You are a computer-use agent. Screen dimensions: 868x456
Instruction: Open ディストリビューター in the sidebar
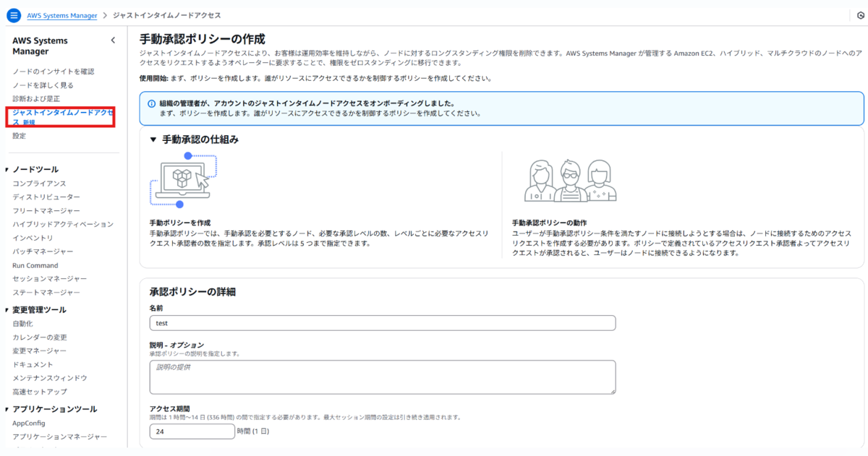point(46,197)
